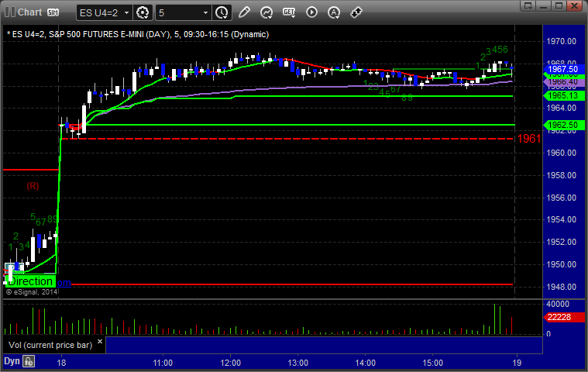The height and width of the screenshot is (372, 588).
Task: Minimize the chart window
Action: click(x=544, y=5)
